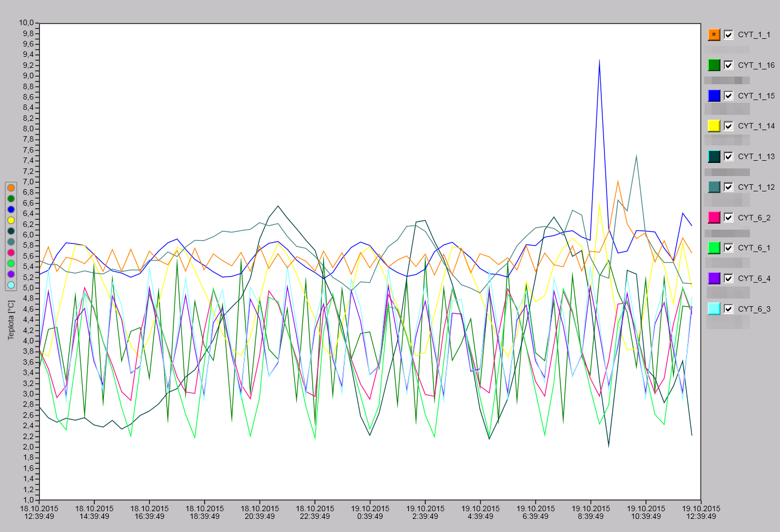
Task: Click the CYT_1_13 legend label
Action: click(756, 156)
